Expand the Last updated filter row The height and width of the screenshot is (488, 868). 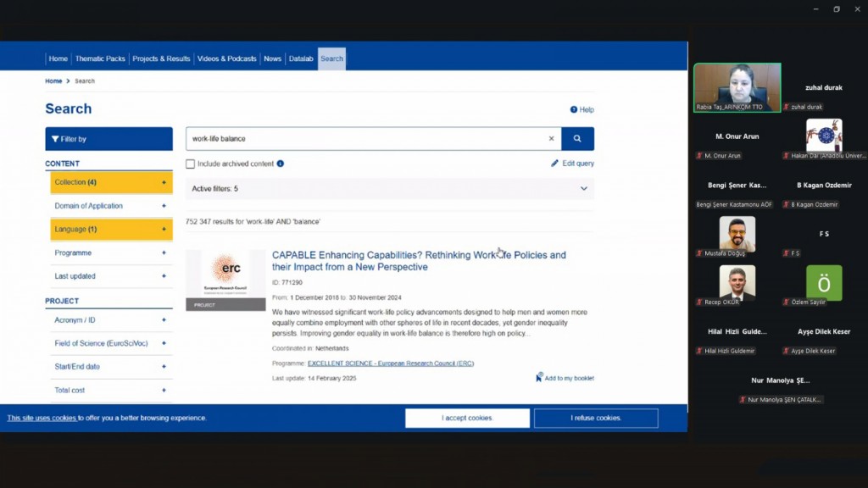[111, 276]
